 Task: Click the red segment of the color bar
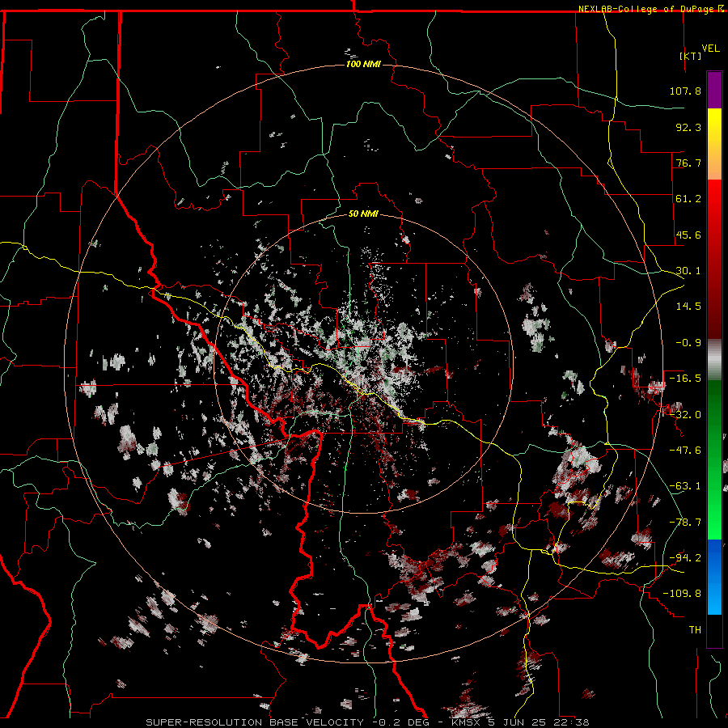pos(714,259)
